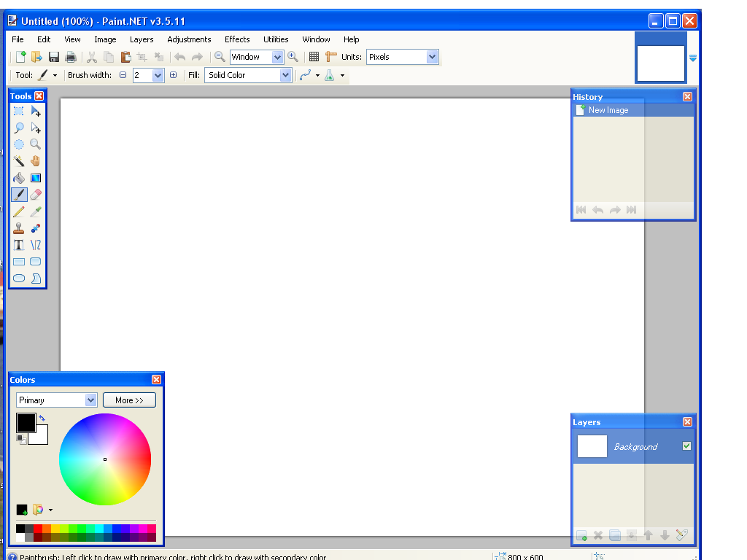Open the Adjustments menu
The width and height of the screenshot is (747, 560).
[189, 39]
